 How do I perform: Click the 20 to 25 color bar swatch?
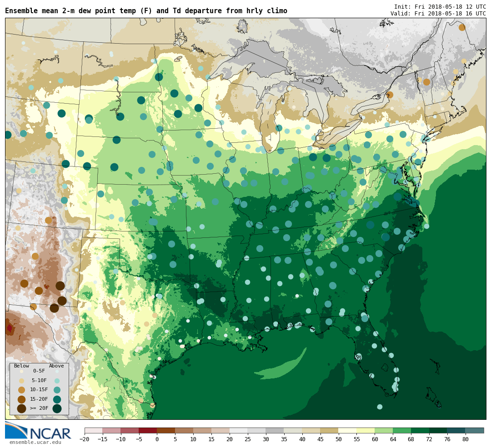(x=239, y=431)
